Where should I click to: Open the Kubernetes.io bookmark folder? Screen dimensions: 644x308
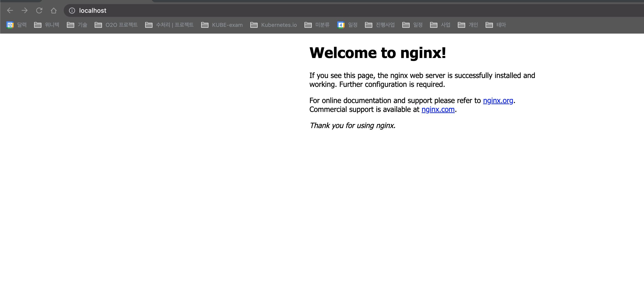[x=274, y=25]
